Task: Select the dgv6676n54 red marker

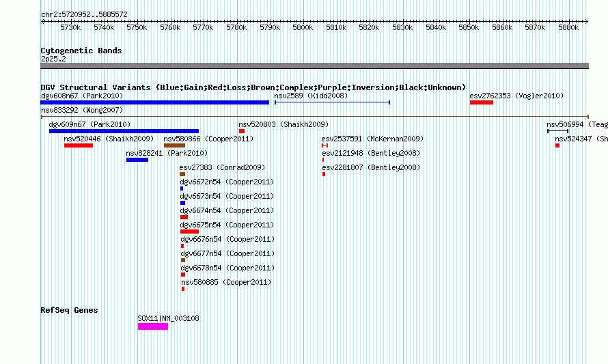Action: coord(182,246)
